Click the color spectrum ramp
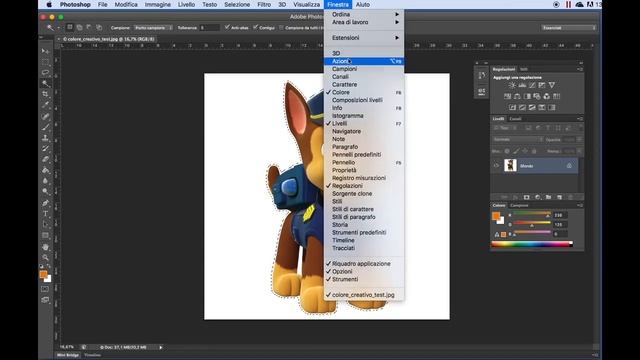This screenshot has width=640, height=360. pyautogui.click(x=532, y=244)
